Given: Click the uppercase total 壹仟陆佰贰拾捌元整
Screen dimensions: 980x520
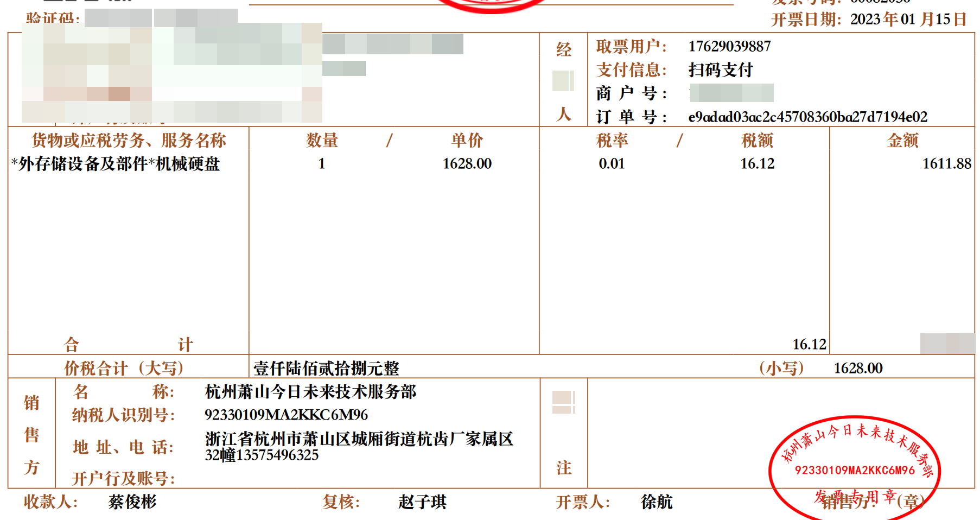Looking at the screenshot, I should [x=326, y=369].
